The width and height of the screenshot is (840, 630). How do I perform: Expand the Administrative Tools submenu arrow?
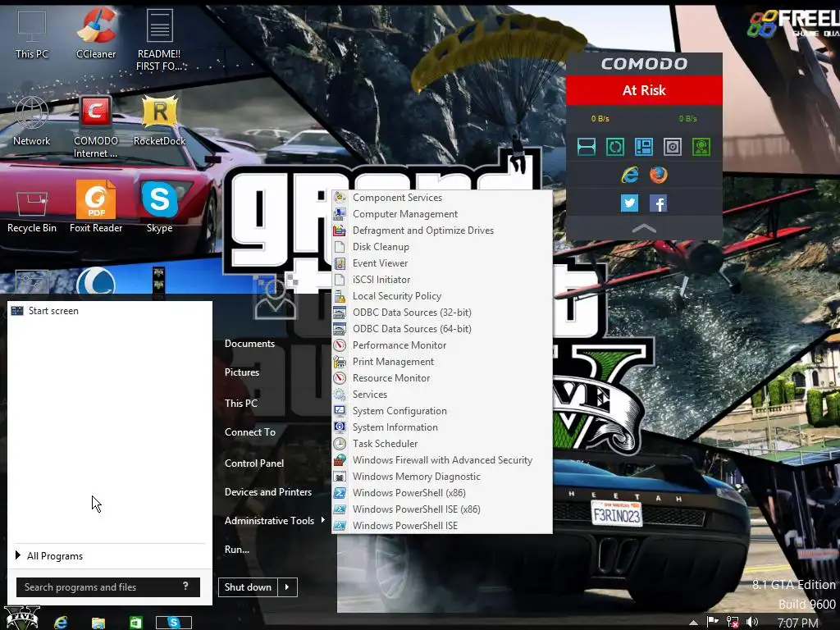click(x=323, y=519)
